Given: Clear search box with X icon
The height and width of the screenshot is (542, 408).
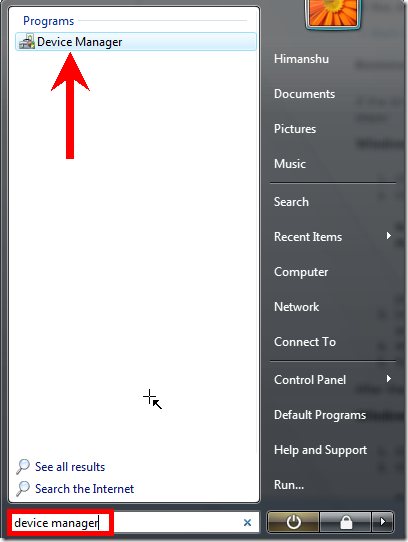Looking at the screenshot, I should (247, 522).
